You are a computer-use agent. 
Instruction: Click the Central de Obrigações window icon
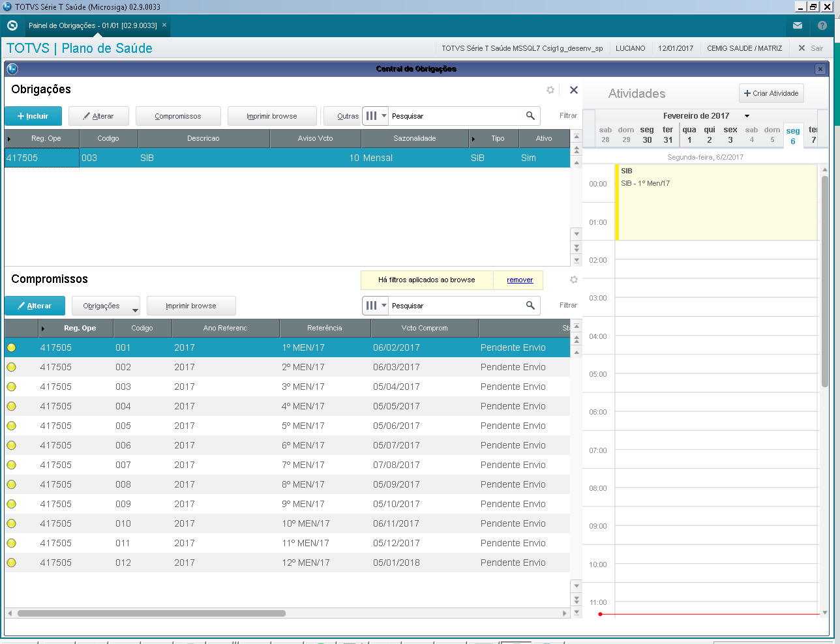12,69
